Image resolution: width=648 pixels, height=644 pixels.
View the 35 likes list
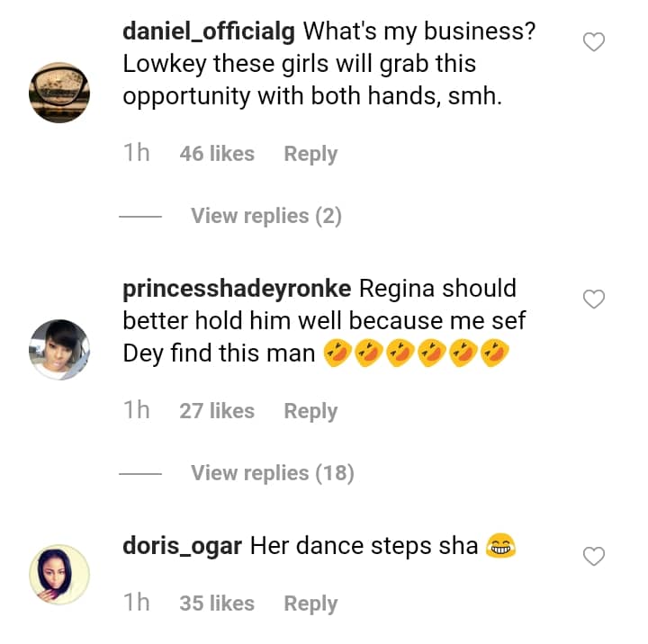[x=217, y=604]
